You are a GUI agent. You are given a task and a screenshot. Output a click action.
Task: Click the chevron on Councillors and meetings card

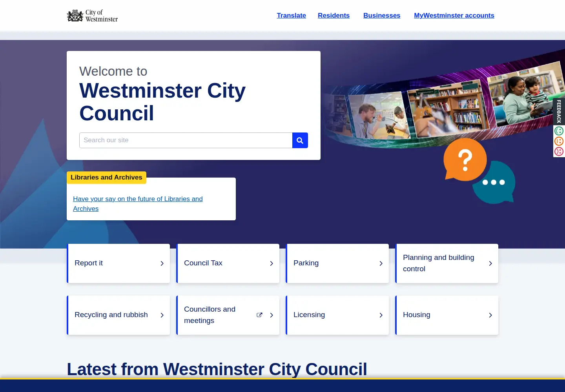(272, 315)
